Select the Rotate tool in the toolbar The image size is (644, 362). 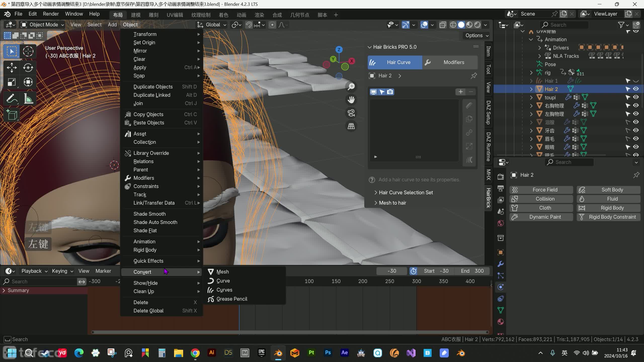(x=28, y=68)
